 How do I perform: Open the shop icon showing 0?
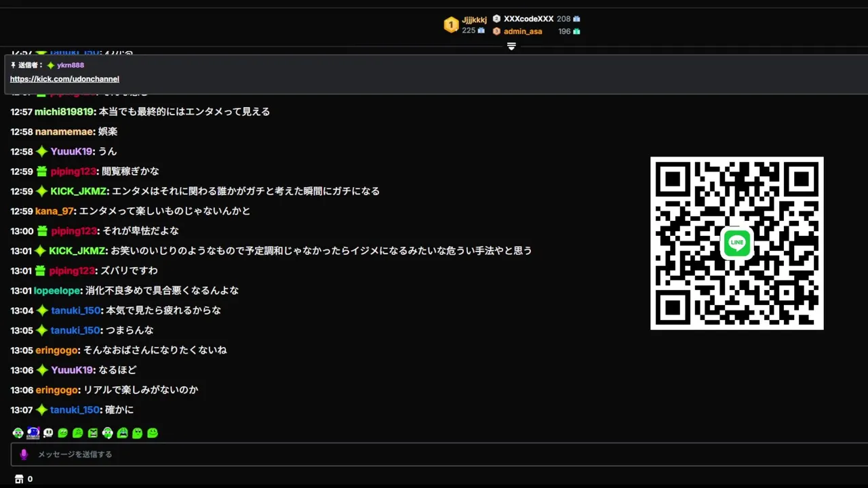click(19, 479)
